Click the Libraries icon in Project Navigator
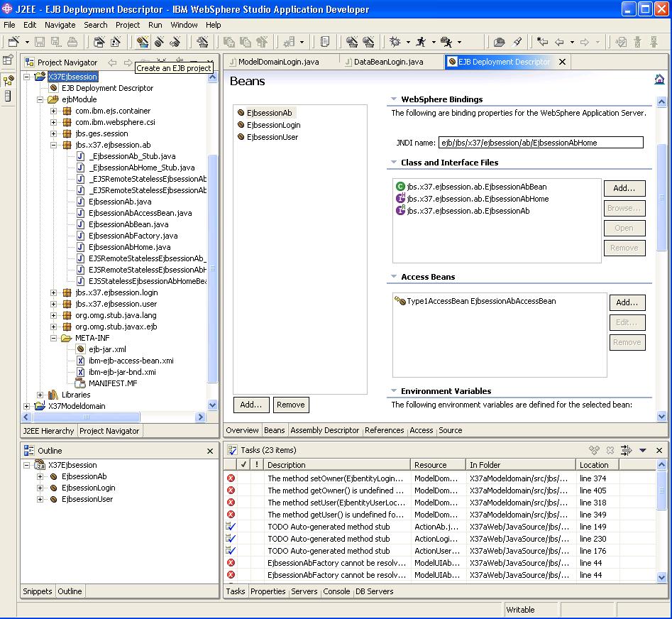This screenshot has width=672, height=619. coord(53,395)
